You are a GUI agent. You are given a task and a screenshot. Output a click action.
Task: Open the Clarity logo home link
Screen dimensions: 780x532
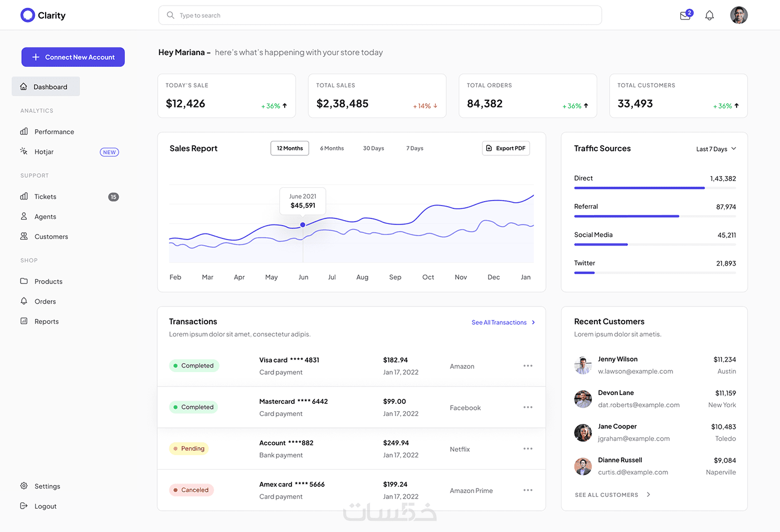43,15
